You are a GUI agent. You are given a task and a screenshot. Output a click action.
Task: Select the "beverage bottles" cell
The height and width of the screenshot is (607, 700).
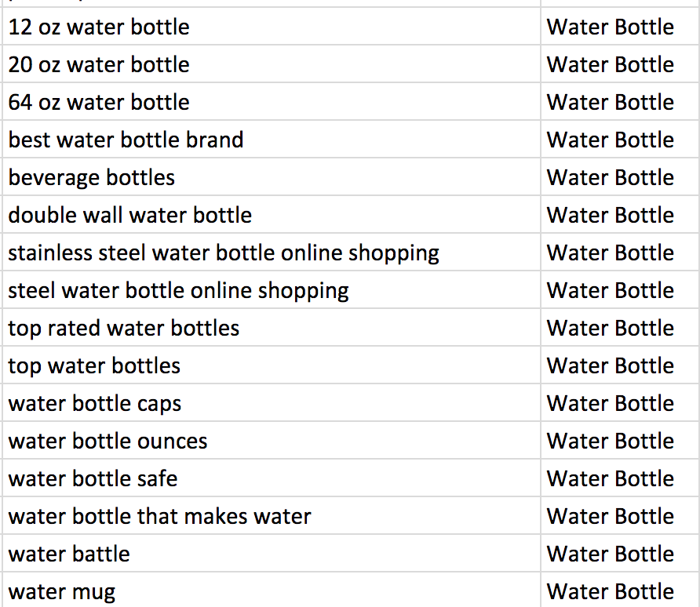[x=92, y=178]
